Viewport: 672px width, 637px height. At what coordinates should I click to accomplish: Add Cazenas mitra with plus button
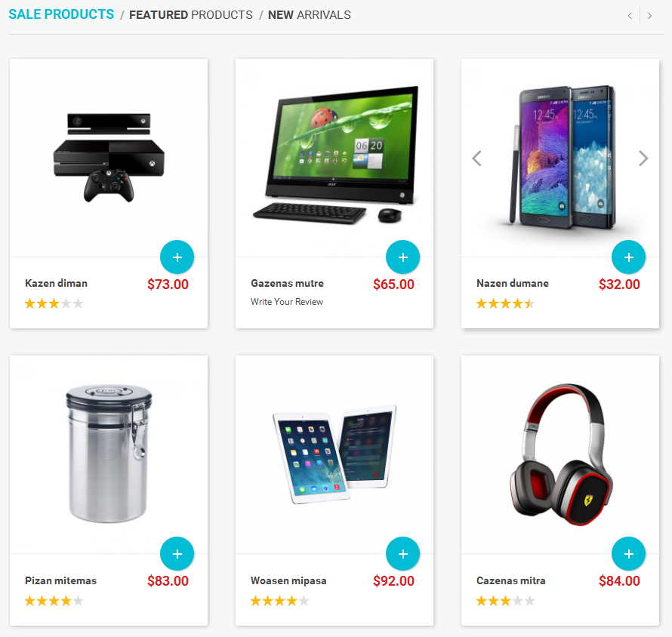pyautogui.click(x=629, y=554)
